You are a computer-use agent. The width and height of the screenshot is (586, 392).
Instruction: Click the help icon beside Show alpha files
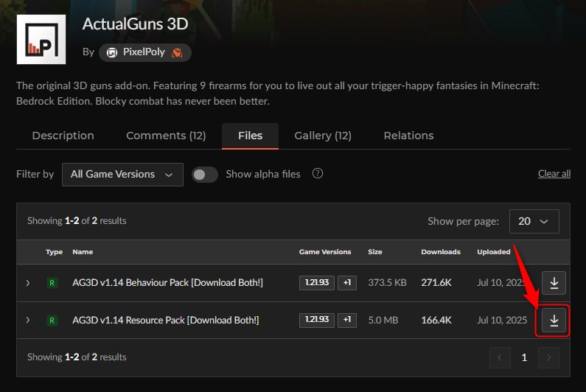coord(317,173)
